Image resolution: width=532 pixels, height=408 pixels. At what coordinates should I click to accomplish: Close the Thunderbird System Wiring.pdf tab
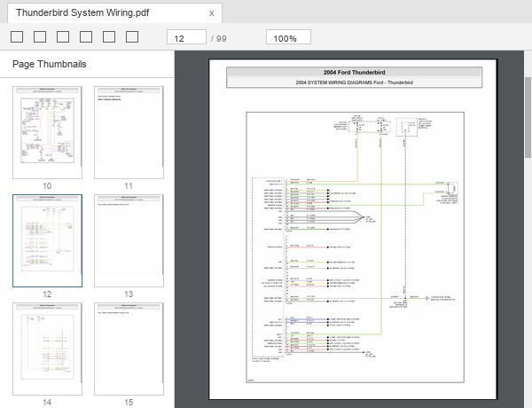pyautogui.click(x=211, y=13)
